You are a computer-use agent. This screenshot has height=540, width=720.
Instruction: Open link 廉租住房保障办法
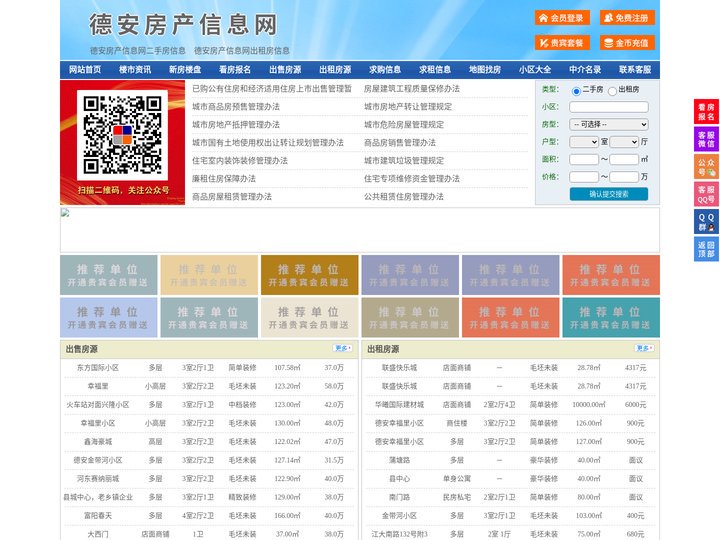pyautogui.click(x=224, y=179)
